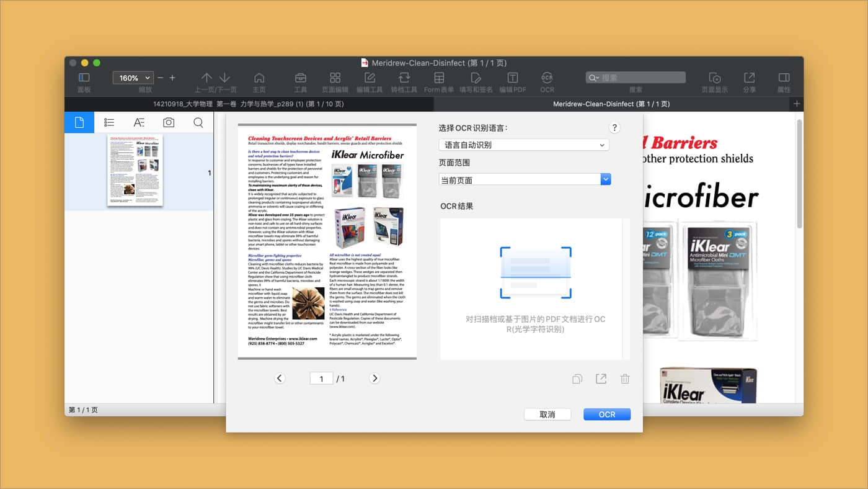
Task: Open 填写和签名 fill and sign tool
Action: (x=476, y=78)
